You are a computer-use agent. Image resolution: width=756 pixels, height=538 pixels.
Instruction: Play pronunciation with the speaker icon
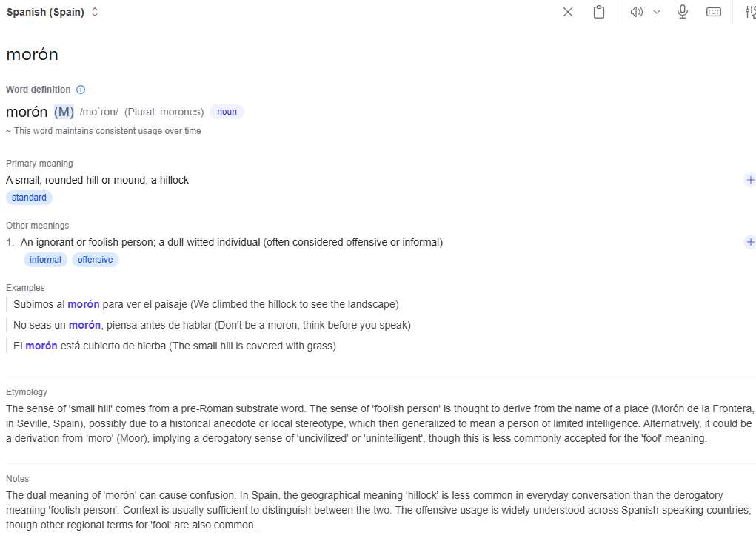point(636,12)
